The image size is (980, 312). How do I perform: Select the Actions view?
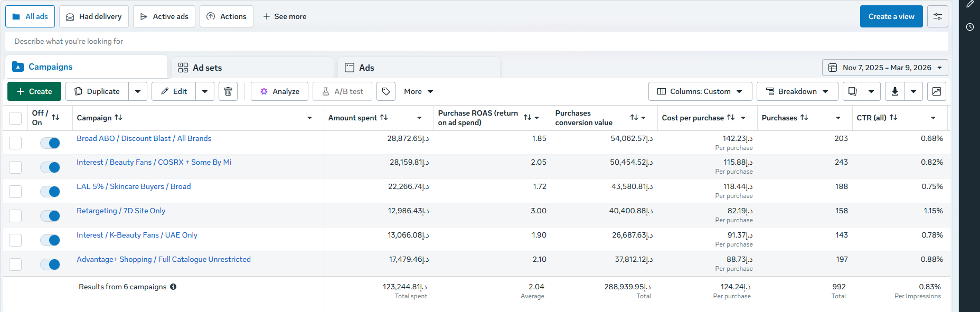pos(227,16)
